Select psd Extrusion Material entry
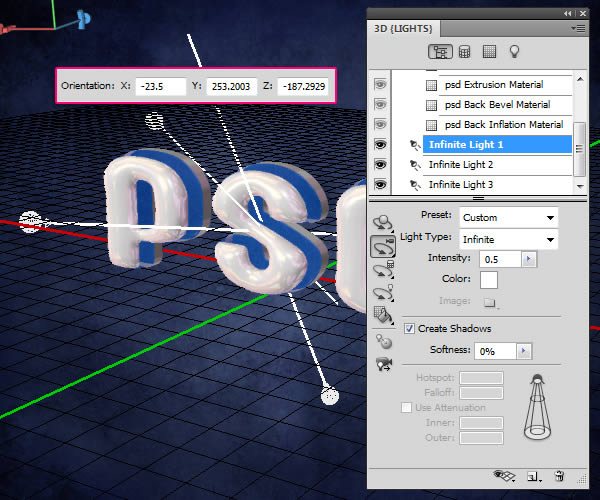The width and height of the screenshot is (600, 500). (488, 85)
